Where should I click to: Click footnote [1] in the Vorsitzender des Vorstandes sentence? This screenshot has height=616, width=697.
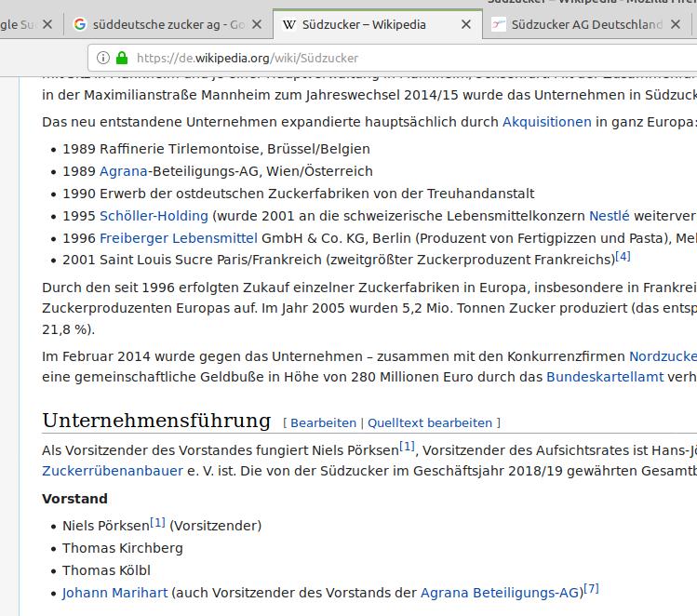tap(407, 447)
